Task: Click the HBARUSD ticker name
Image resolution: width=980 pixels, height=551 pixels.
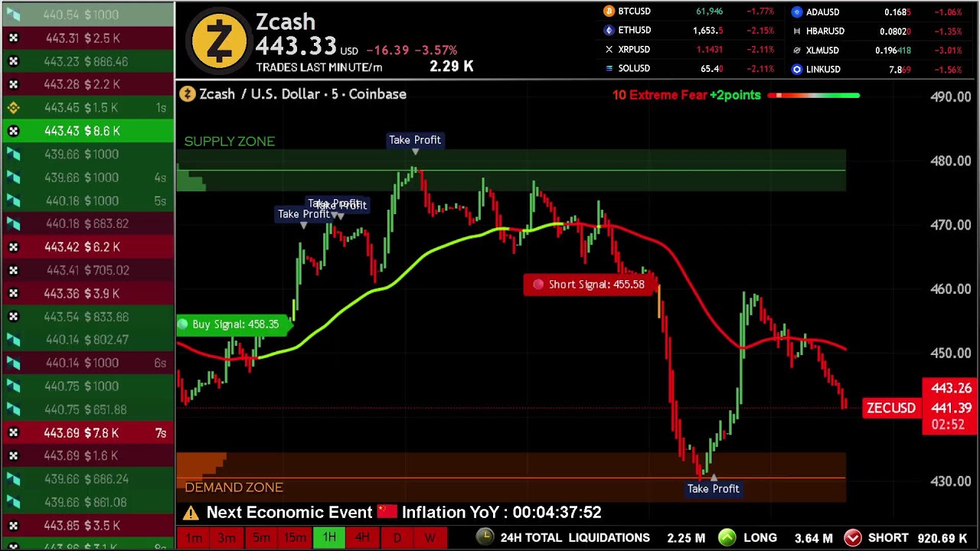Action: [x=825, y=31]
